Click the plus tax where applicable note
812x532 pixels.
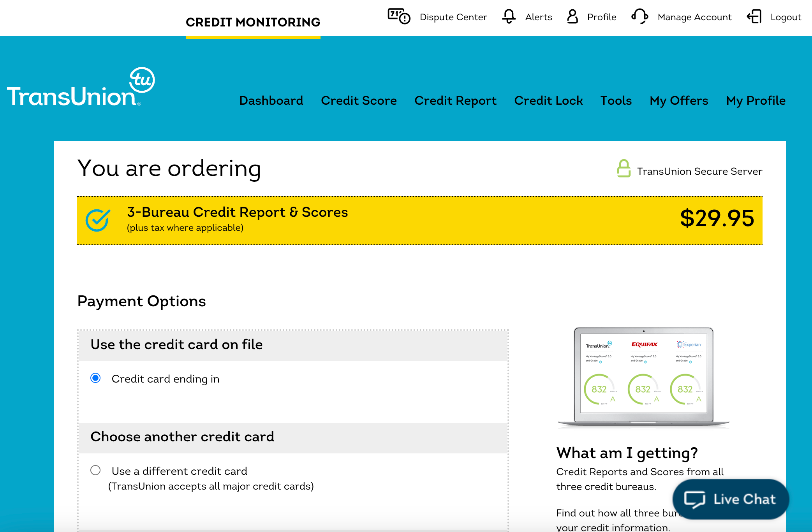point(185,228)
